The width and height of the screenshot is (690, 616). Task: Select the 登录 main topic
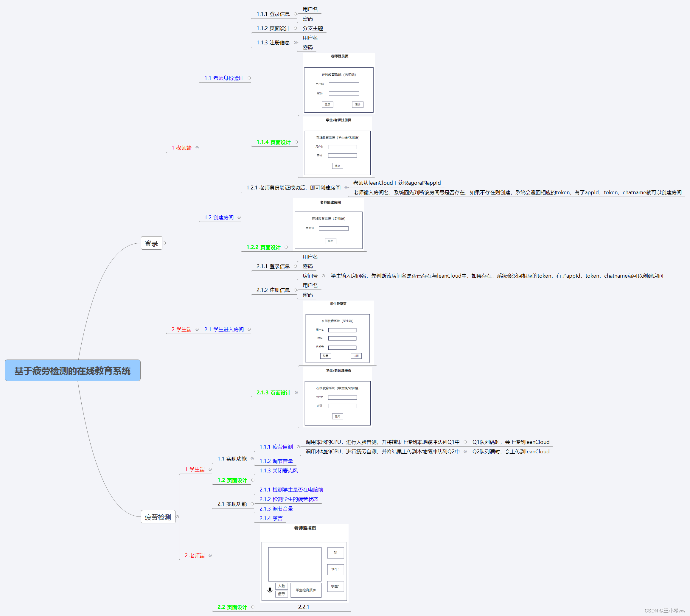[x=151, y=243]
